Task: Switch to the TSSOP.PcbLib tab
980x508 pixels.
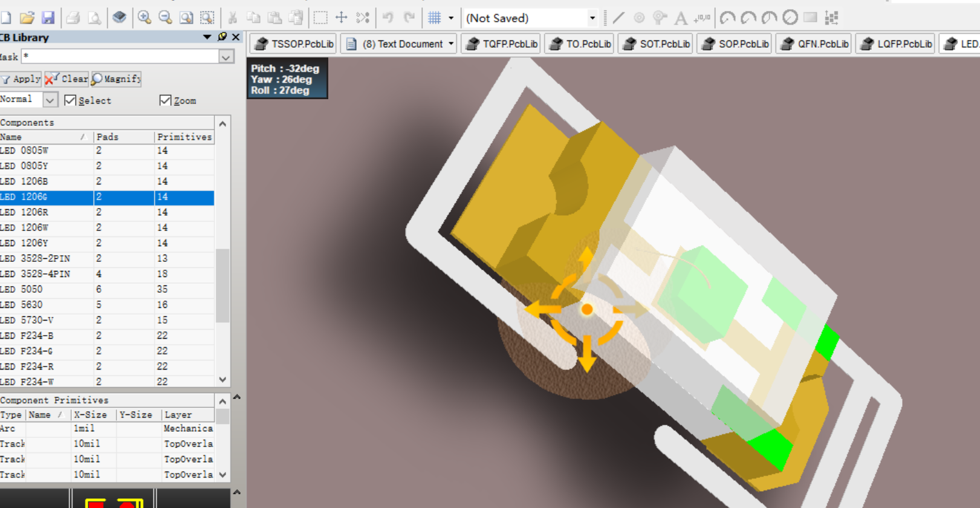Action: (294, 44)
